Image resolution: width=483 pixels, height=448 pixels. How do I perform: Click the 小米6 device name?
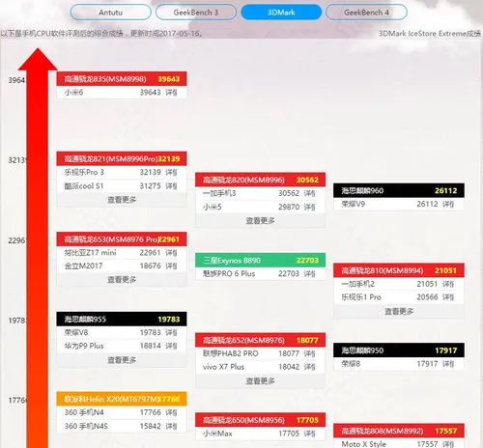click(73, 93)
